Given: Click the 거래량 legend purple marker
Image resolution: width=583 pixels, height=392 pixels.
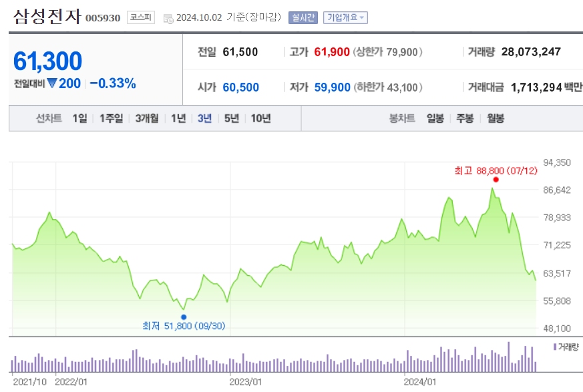Looking at the screenshot, I should pos(555,347).
